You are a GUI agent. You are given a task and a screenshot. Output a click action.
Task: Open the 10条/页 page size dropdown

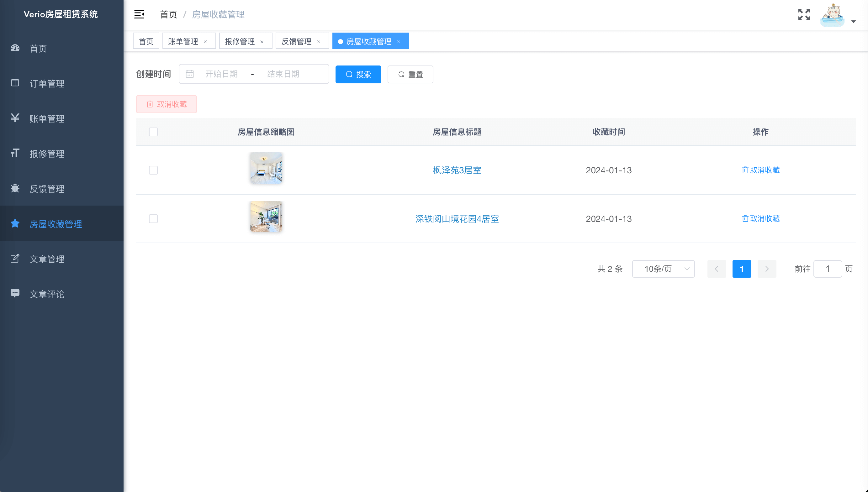click(663, 269)
